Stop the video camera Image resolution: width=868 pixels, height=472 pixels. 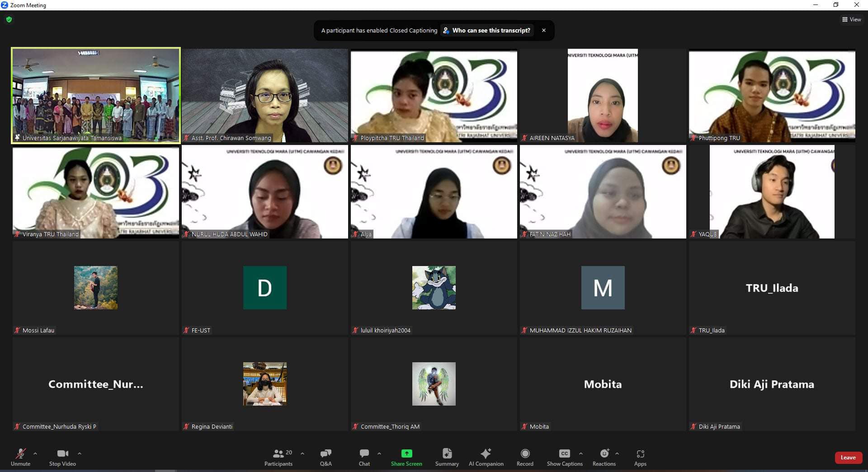62,457
